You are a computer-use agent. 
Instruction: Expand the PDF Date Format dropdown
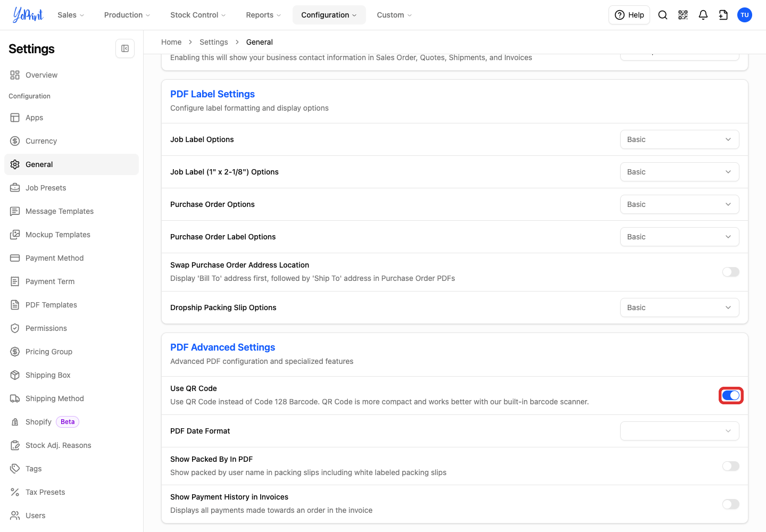pos(680,431)
